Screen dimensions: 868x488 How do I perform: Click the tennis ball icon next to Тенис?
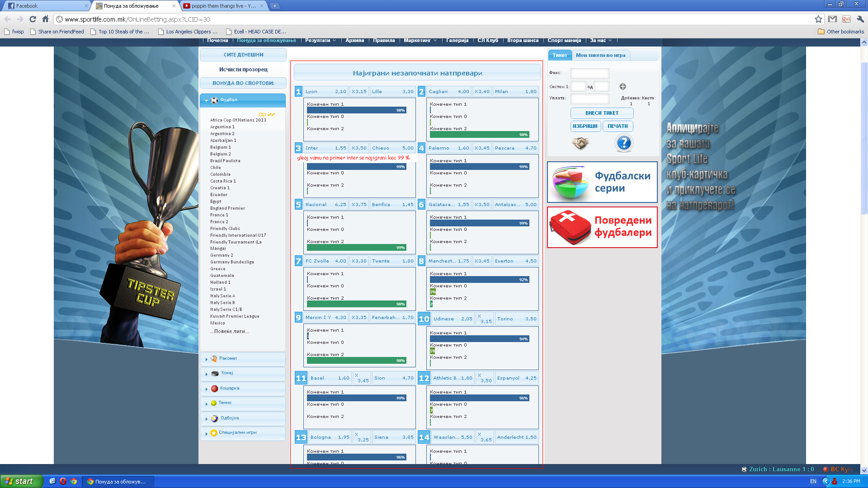point(214,403)
